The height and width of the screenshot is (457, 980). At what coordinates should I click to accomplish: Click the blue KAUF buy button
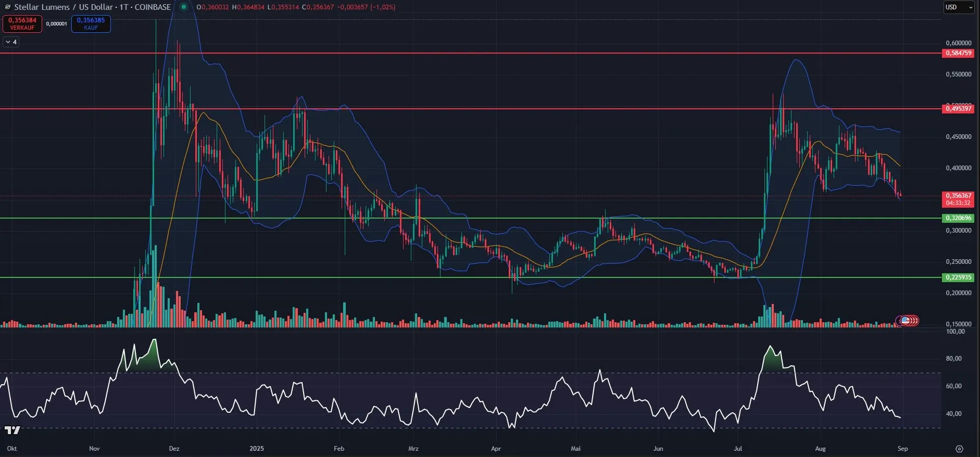point(91,24)
